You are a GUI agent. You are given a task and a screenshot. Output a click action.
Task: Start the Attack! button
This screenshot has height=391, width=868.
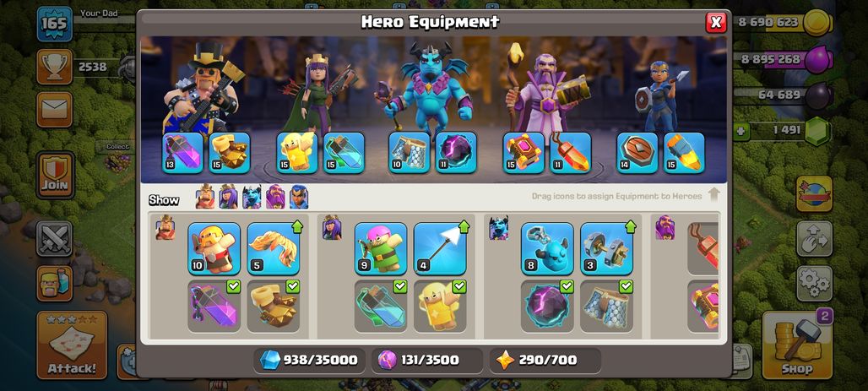(x=72, y=345)
